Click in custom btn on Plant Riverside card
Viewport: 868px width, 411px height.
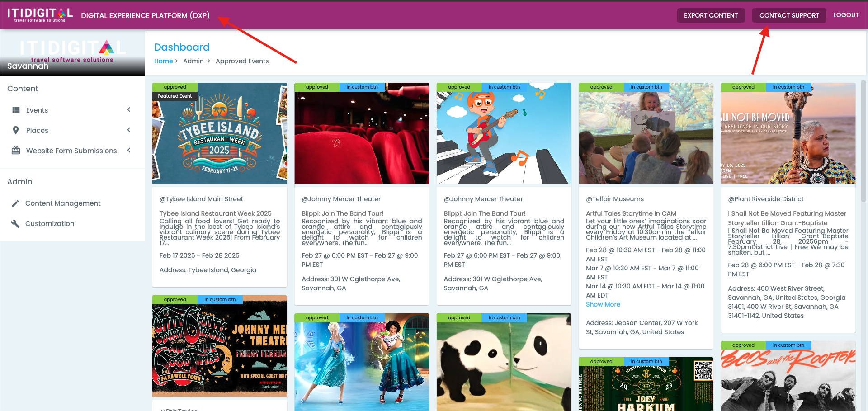tap(788, 87)
